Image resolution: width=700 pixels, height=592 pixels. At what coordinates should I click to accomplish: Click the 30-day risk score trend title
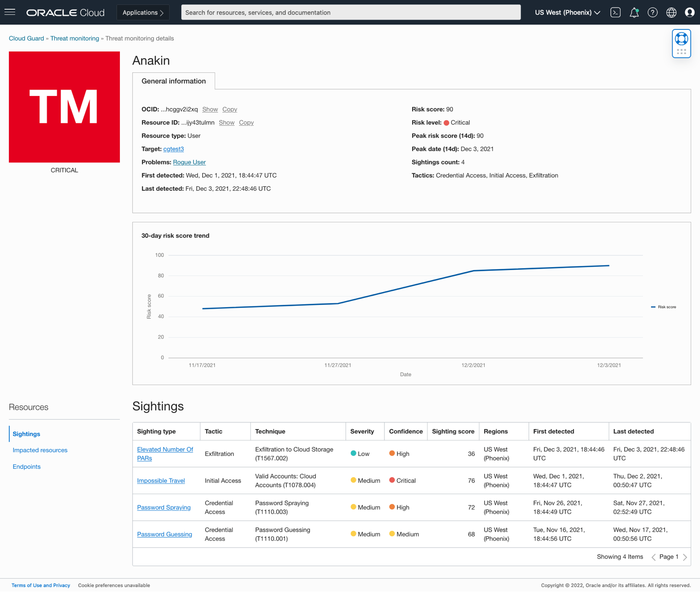pos(175,236)
